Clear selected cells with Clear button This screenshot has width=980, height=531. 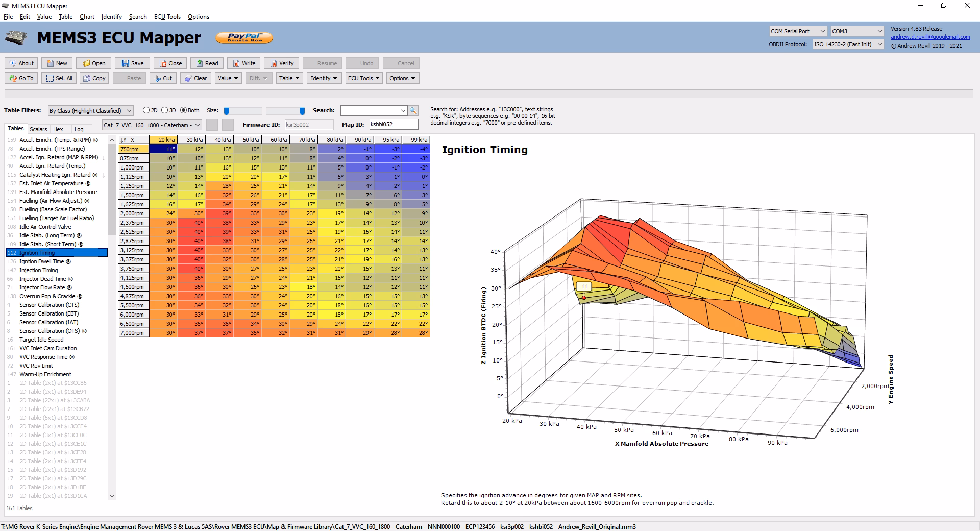[x=195, y=78]
